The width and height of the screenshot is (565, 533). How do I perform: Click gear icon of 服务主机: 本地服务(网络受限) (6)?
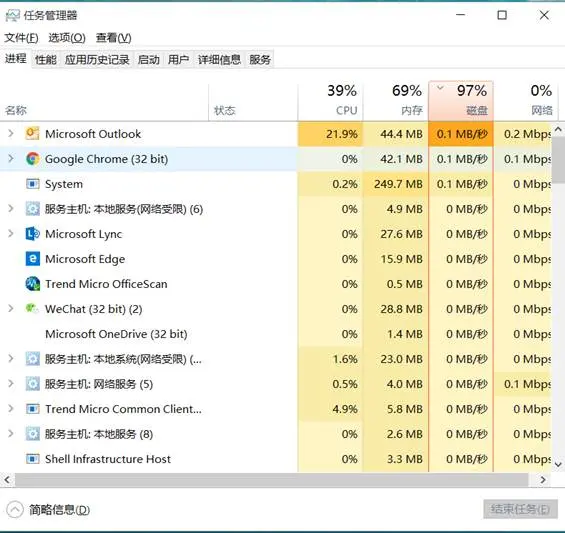32,209
